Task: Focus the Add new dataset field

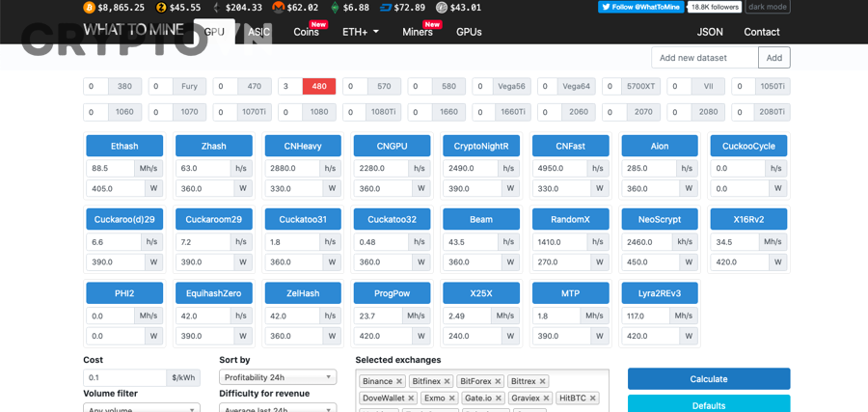Action: pos(705,58)
